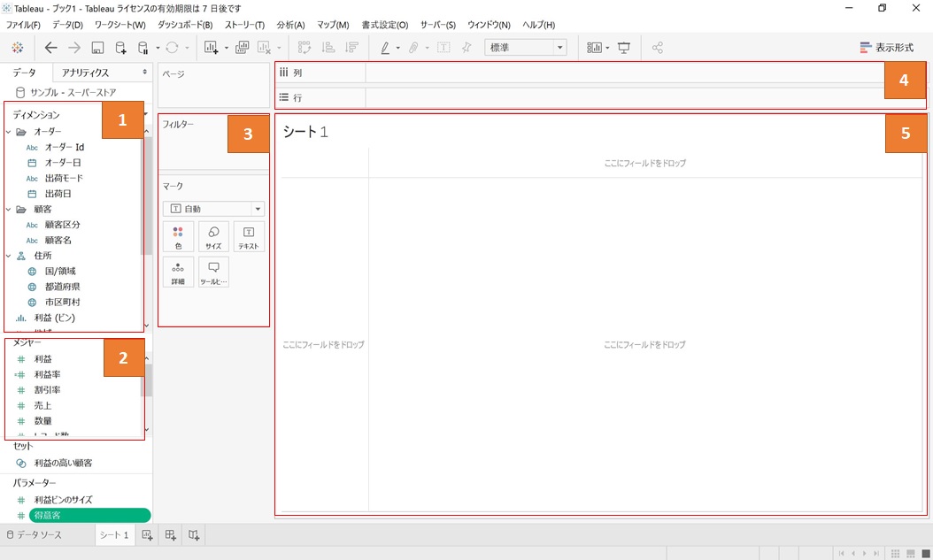The image size is (933, 560).
Task: Open the ワークシート(W) menu
Action: click(120, 25)
